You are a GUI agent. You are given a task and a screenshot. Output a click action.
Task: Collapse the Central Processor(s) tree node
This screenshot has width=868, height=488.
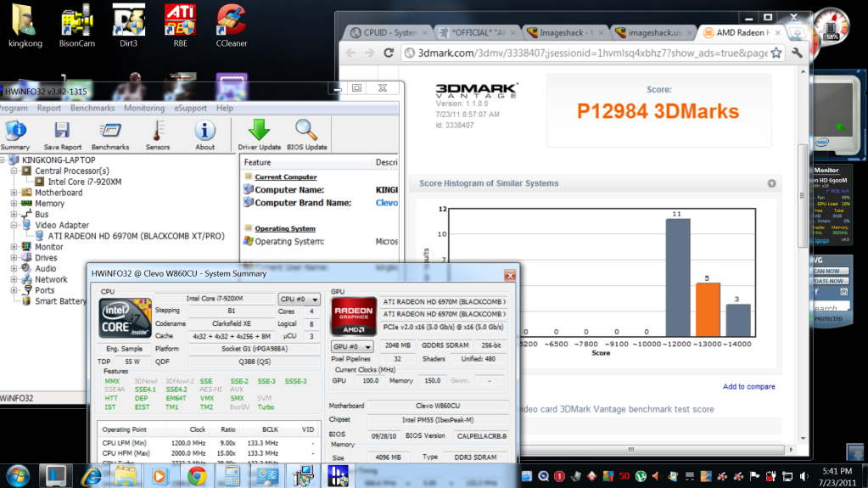click(x=14, y=171)
